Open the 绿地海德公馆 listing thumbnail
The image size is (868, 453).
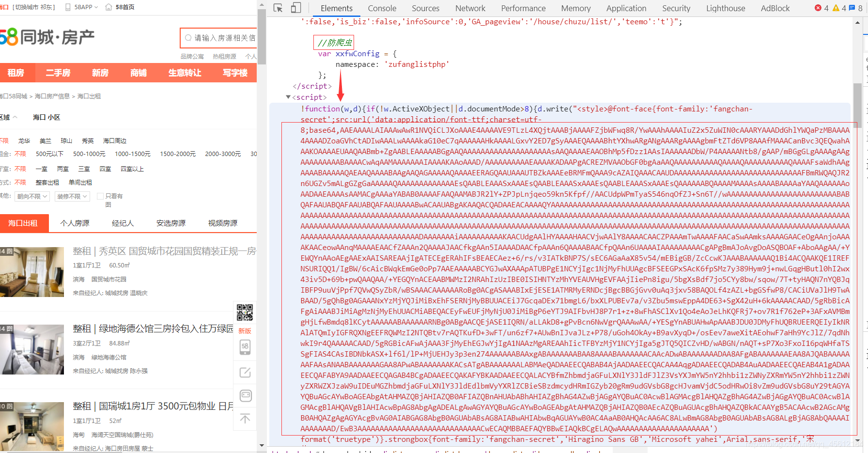32,349
